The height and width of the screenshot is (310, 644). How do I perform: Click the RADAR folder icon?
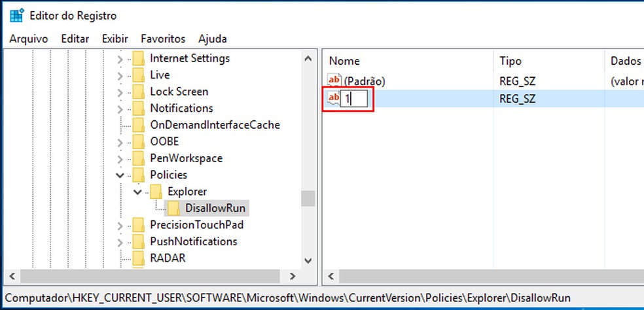tap(138, 258)
